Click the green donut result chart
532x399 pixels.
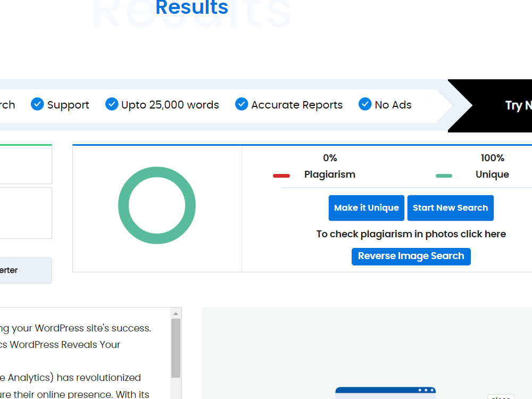[x=157, y=205]
